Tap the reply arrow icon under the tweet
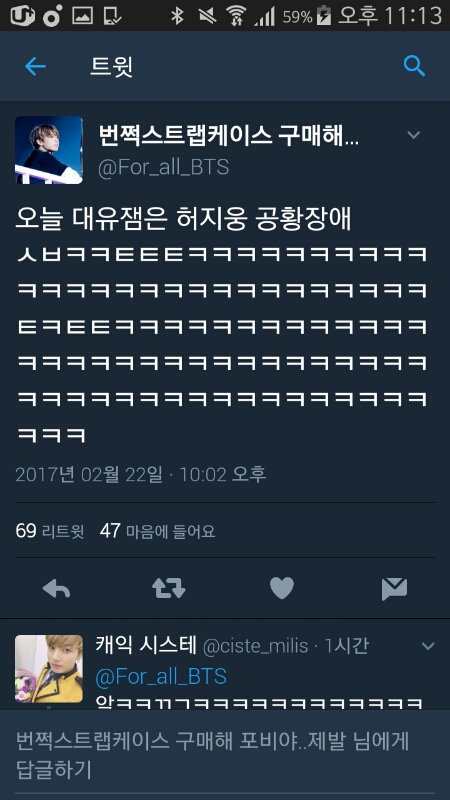Image resolution: width=450 pixels, height=800 pixels. click(x=56, y=589)
